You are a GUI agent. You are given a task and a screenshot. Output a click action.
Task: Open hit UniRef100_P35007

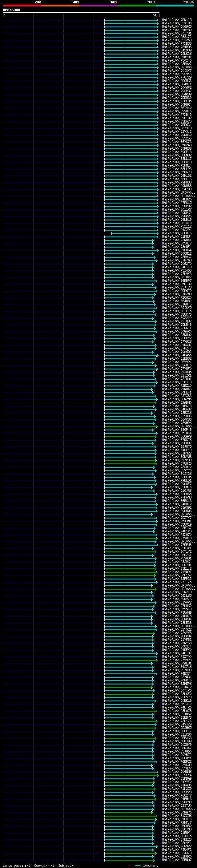click(x=177, y=64)
